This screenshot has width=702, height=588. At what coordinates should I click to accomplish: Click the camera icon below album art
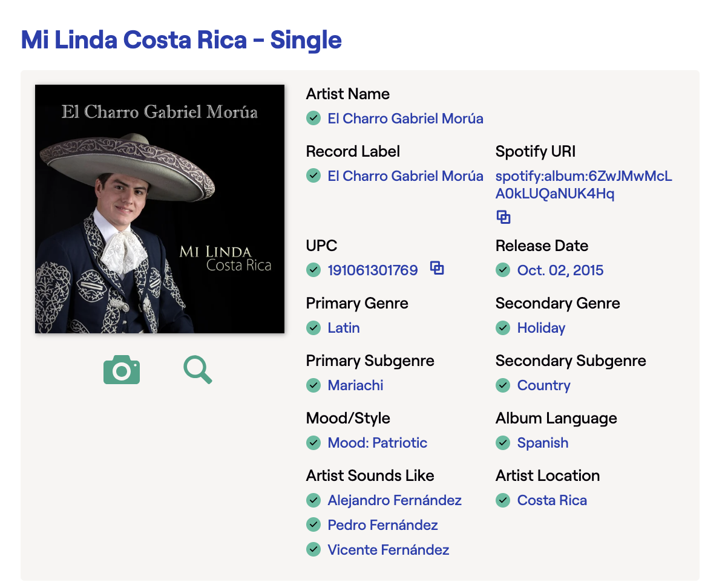point(121,370)
